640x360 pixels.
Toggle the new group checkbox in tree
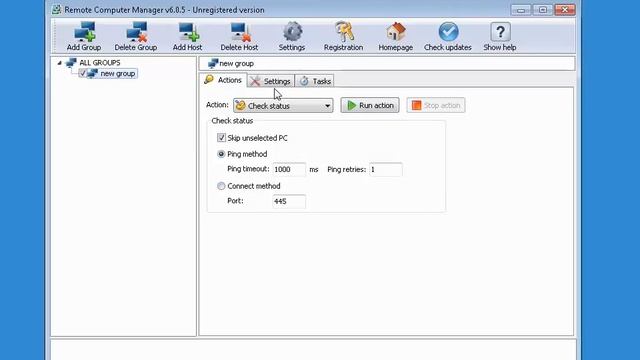83,73
